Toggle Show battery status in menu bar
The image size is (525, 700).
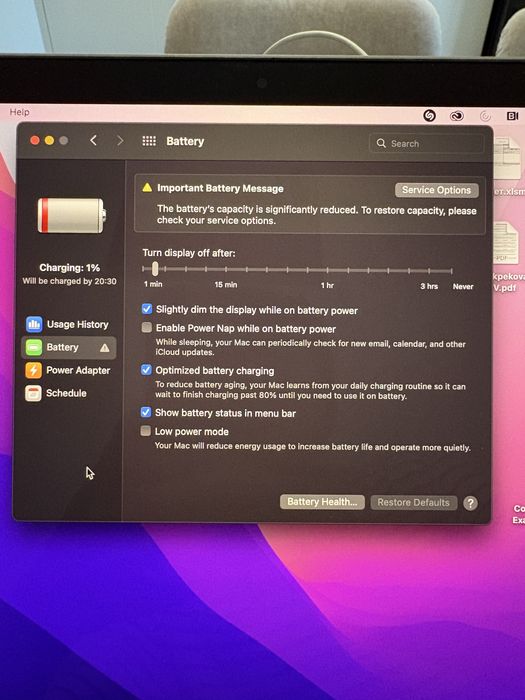[x=146, y=412]
